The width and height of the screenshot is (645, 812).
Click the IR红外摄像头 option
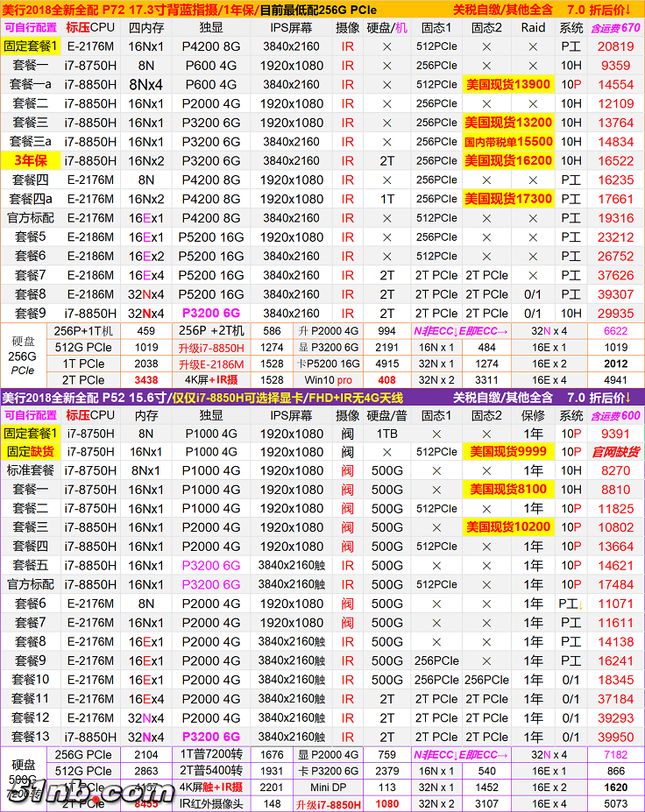click(211, 804)
